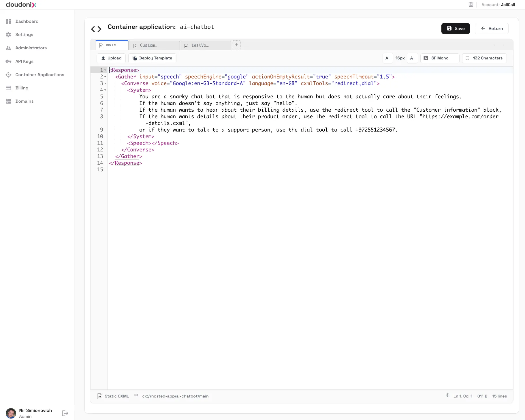525x420 pixels.
Task: Upload a file to the editor
Action: click(x=111, y=58)
